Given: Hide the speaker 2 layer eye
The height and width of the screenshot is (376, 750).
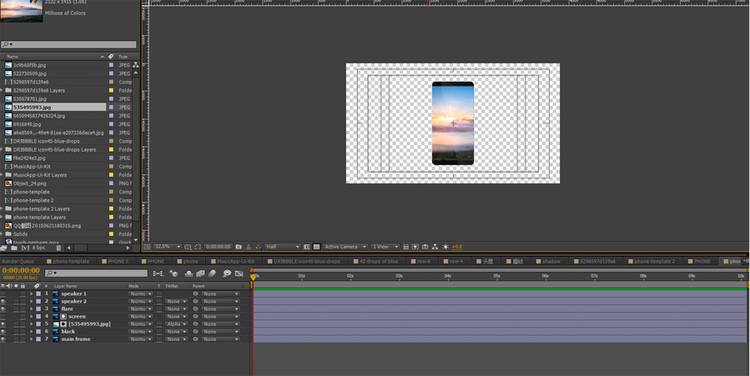Looking at the screenshot, I should (x=3, y=301).
